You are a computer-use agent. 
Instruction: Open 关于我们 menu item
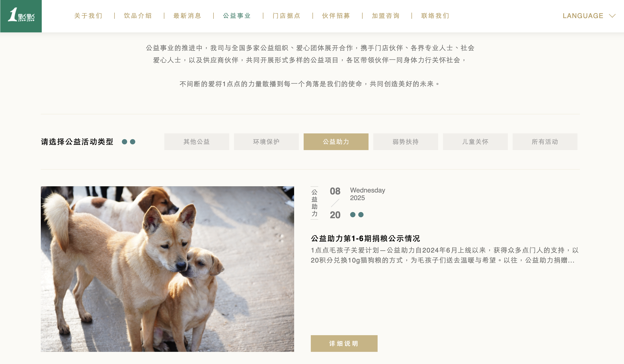pos(88,16)
